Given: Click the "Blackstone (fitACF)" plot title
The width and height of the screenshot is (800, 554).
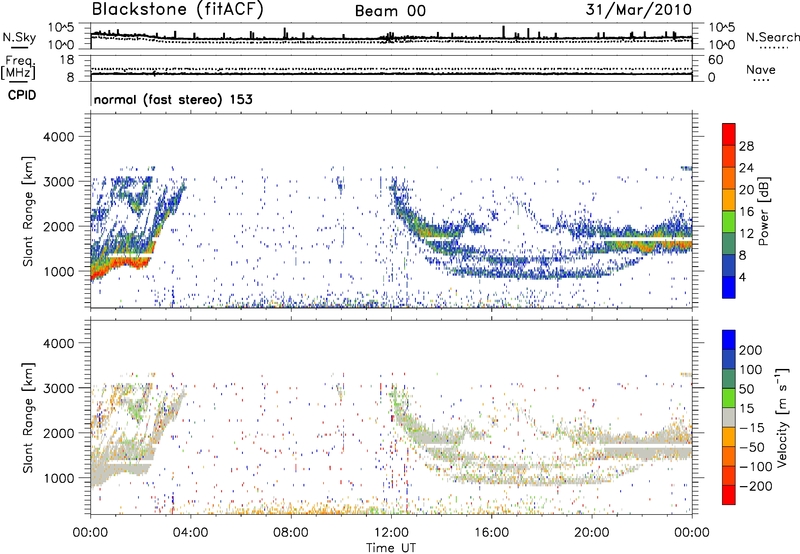Looking at the screenshot, I should (x=178, y=10).
